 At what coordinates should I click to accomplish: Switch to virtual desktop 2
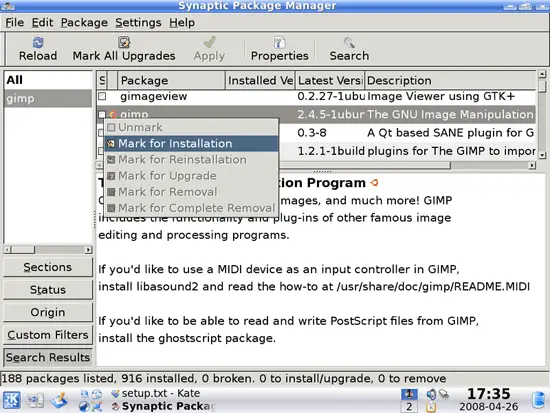tap(409, 407)
